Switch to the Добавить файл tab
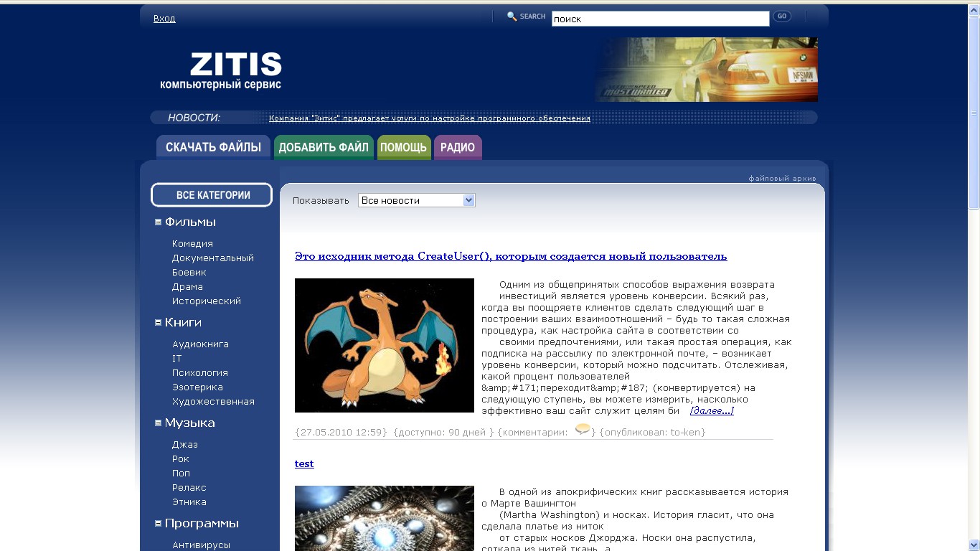 pyautogui.click(x=324, y=147)
